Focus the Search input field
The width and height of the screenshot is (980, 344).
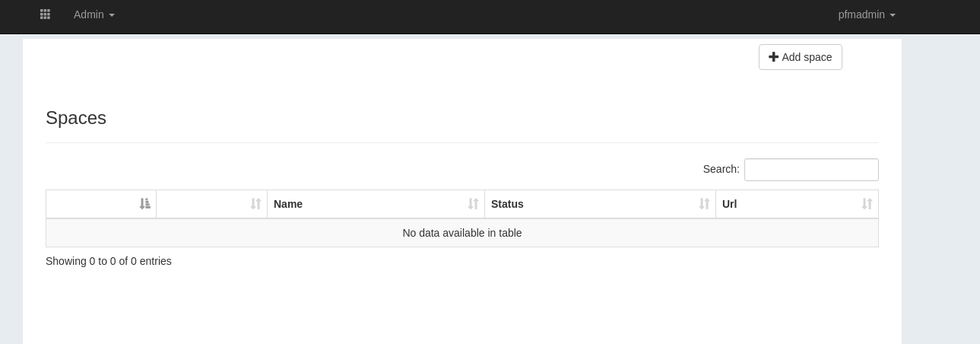point(811,170)
